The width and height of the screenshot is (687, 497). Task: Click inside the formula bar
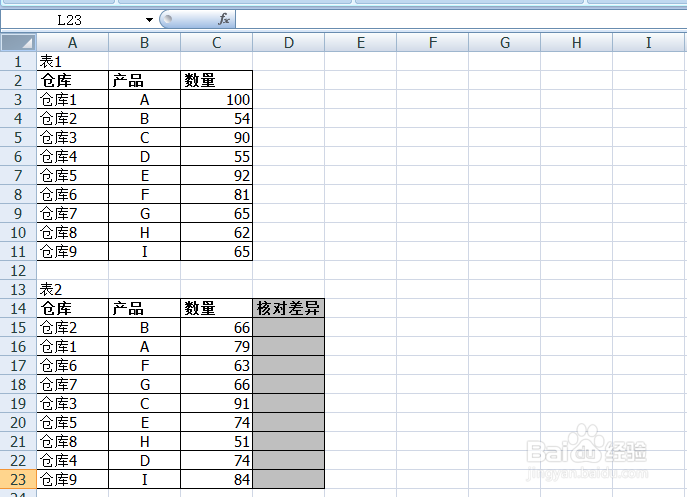click(461, 19)
